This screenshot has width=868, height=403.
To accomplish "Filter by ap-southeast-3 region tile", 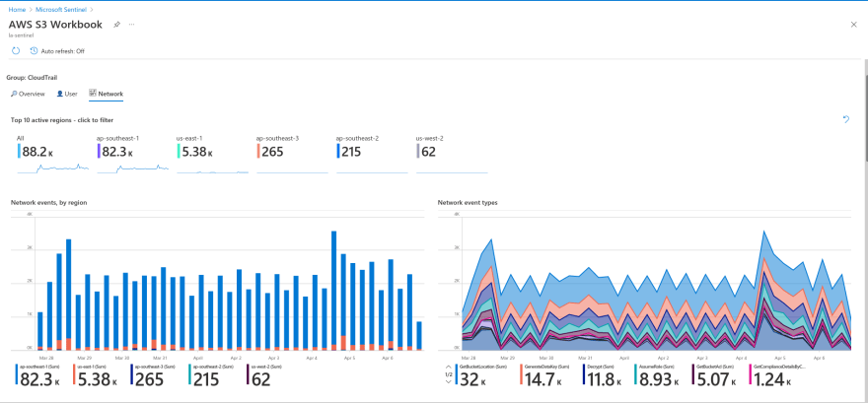I will point(292,156).
